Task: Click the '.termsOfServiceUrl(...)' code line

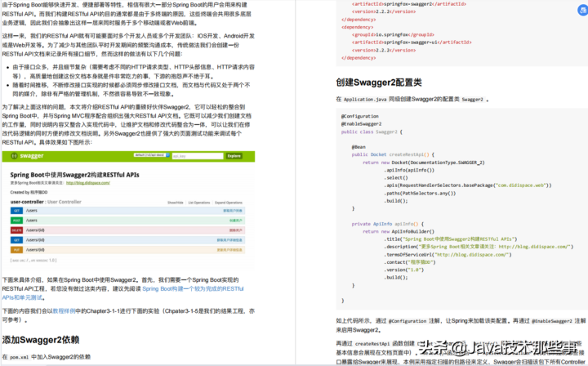Action: pos(448,255)
